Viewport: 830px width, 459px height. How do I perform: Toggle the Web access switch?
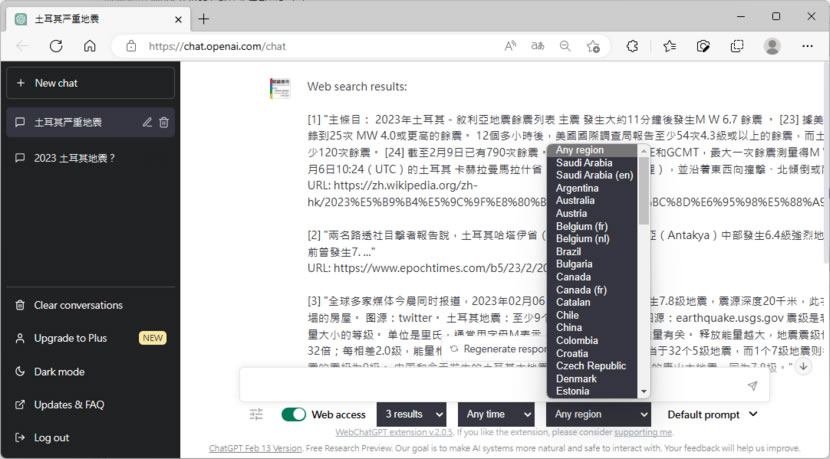pos(294,414)
